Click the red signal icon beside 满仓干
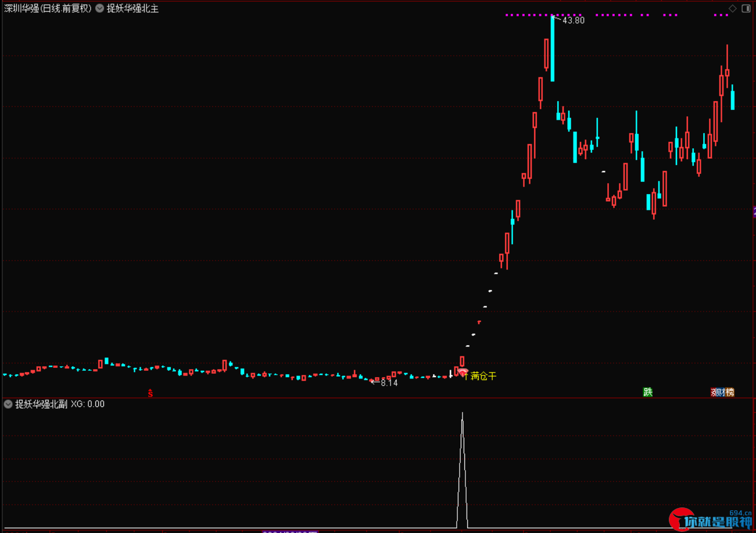Image resolution: width=756 pixels, height=533 pixels. pos(463,371)
